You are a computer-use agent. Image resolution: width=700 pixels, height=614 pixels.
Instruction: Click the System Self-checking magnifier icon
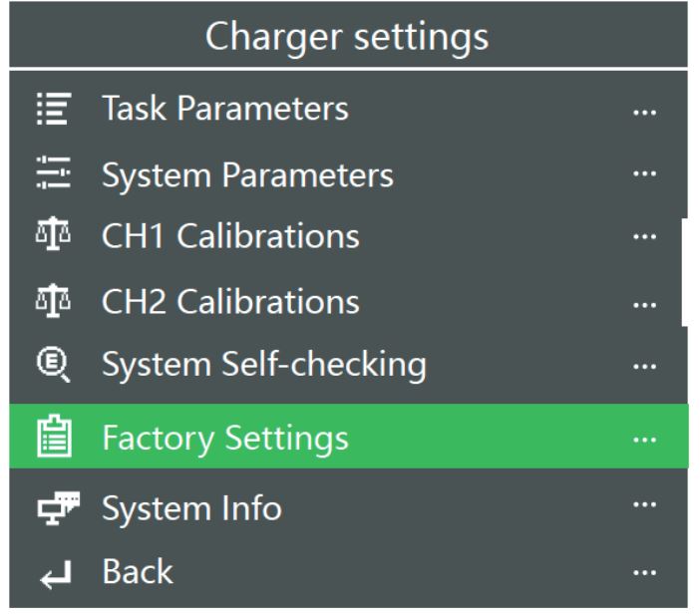pyautogui.click(x=53, y=365)
